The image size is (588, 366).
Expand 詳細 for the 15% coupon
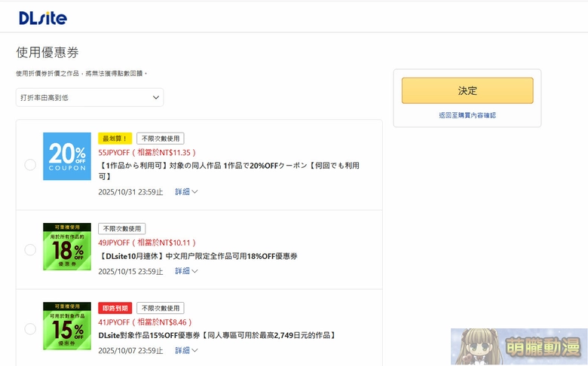[186, 350]
